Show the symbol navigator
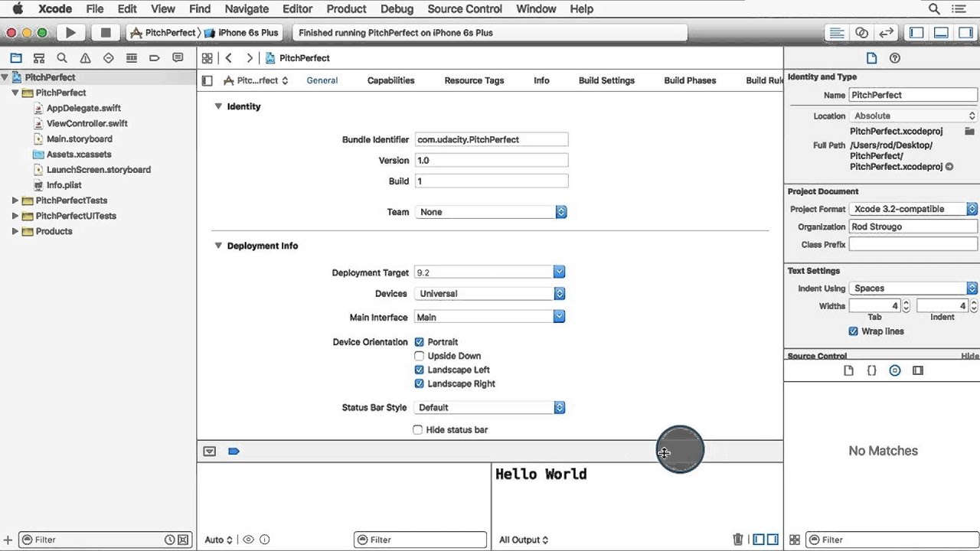This screenshot has height=551, width=980. 39,58
